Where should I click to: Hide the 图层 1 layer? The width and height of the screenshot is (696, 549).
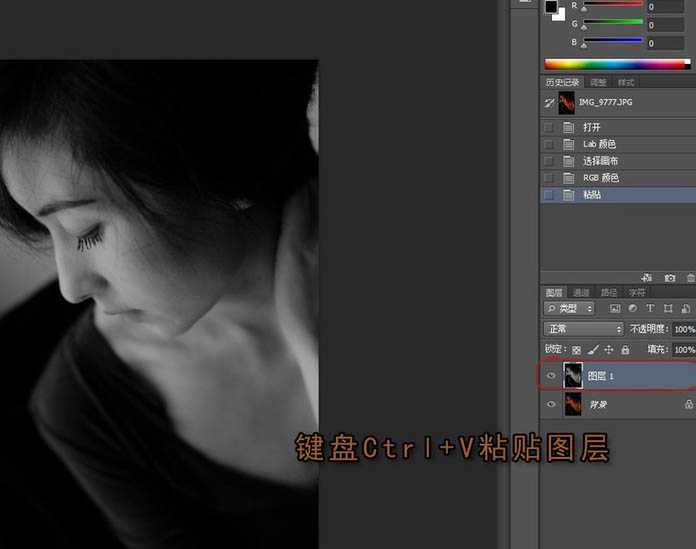pos(551,376)
